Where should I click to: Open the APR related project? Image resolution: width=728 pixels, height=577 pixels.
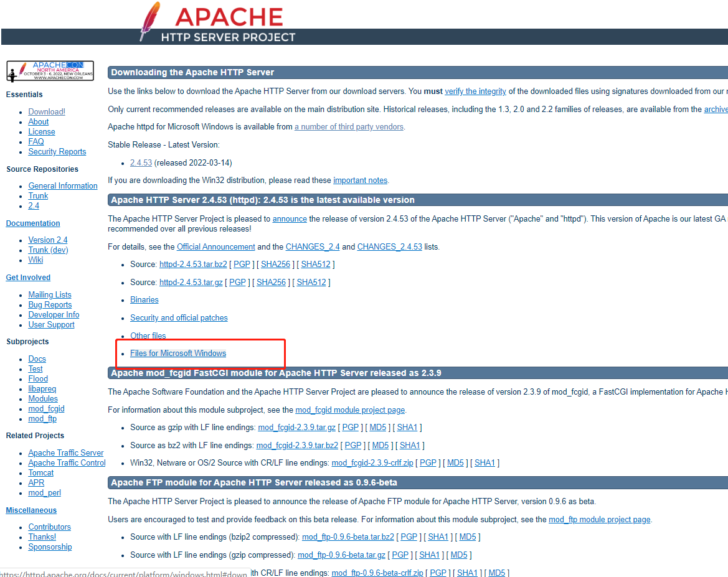point(36,483)
